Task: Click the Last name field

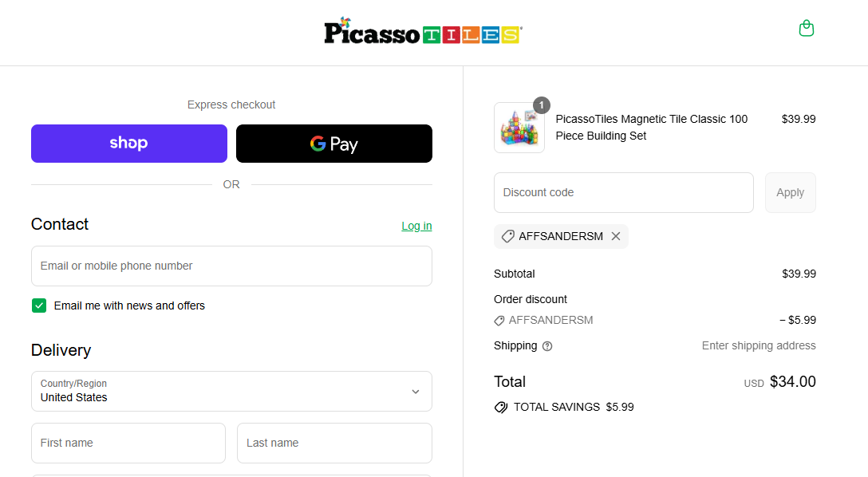Action: (x=334, y=443)
